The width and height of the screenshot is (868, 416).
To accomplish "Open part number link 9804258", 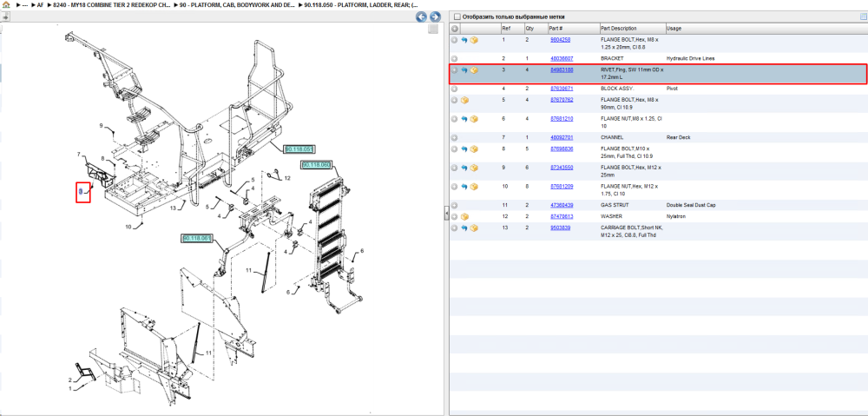I will coord(560,40).
